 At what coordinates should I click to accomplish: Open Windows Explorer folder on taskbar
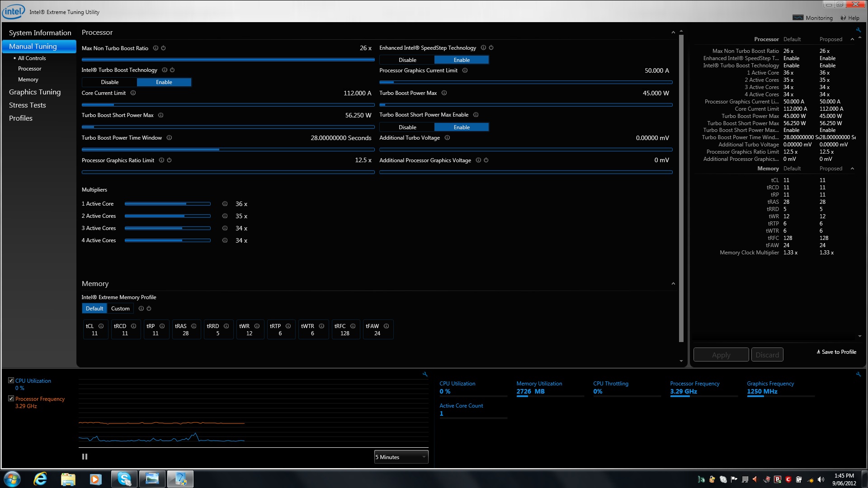[x=68, y=479]
